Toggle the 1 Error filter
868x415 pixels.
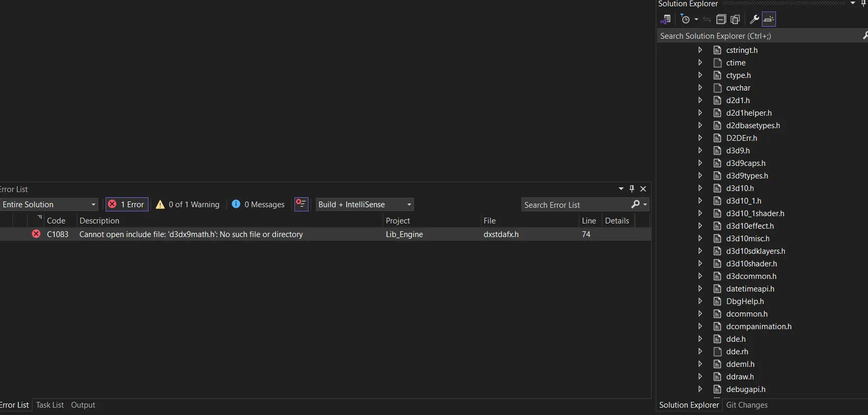tap(127, 205)
